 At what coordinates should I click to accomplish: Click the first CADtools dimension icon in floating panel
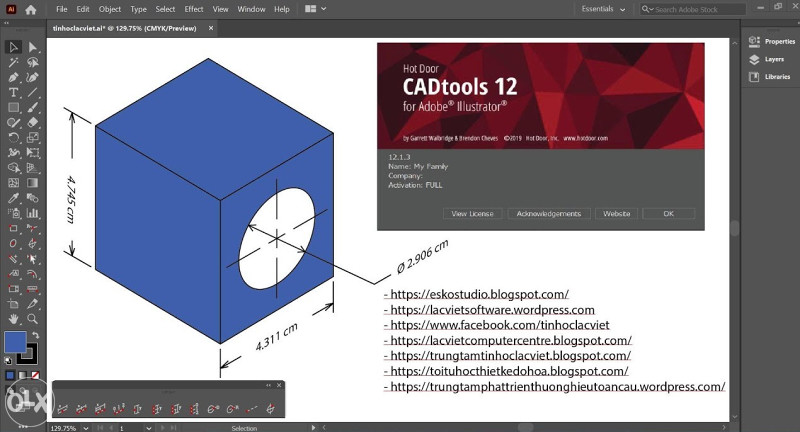pyautogui.click(x=63, y=409)
